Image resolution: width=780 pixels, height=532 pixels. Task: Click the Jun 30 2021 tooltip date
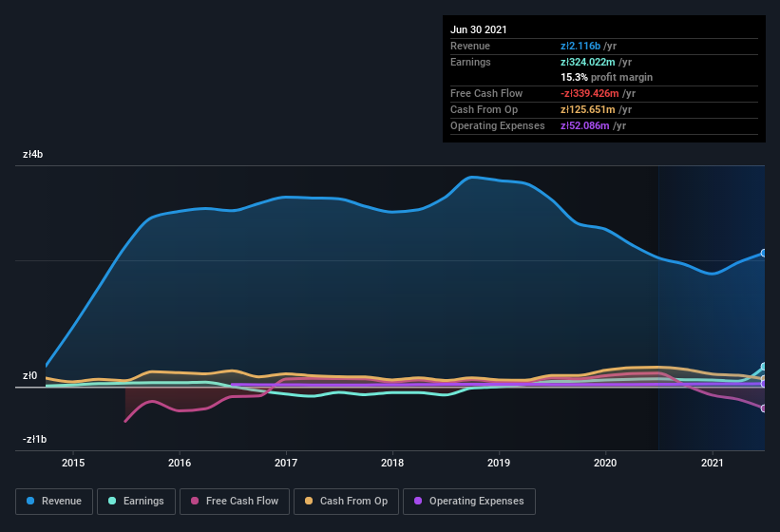479,29
